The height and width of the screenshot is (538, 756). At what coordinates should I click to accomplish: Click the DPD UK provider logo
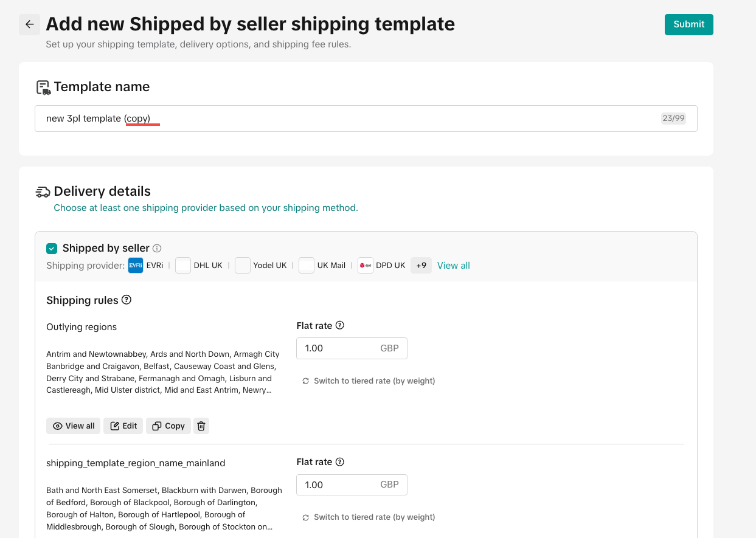(366, 266)
